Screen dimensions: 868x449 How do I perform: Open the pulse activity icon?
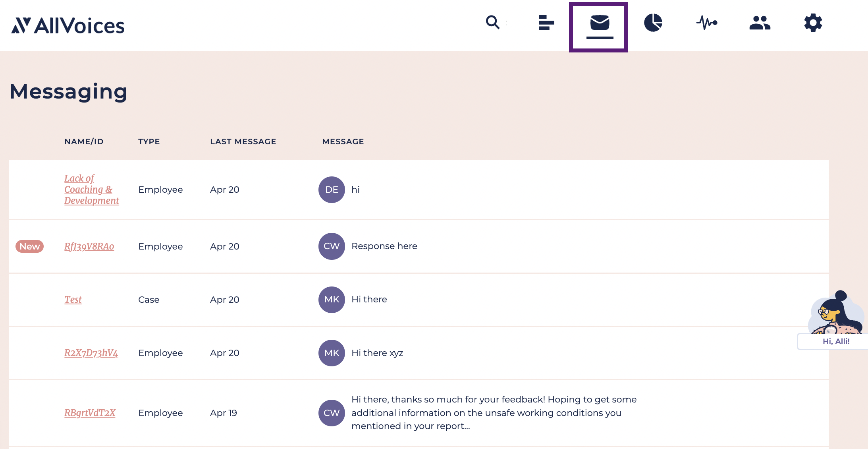[x=707, y=23]
